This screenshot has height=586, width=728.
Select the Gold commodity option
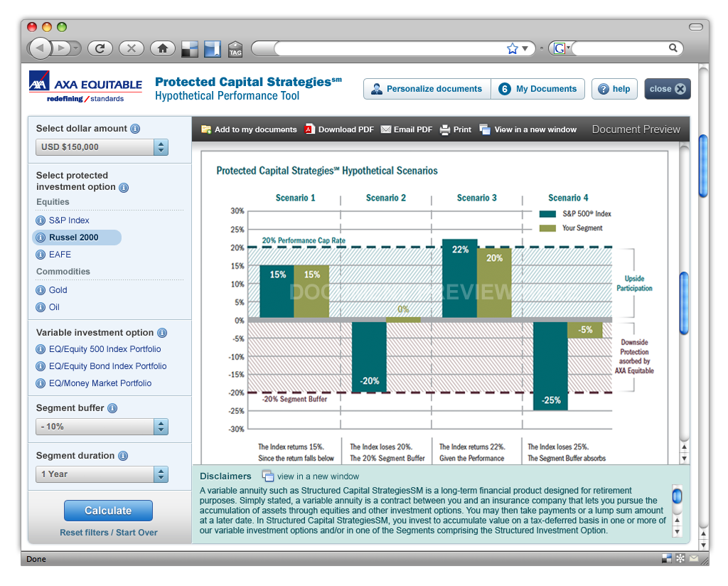pos(58,289)
